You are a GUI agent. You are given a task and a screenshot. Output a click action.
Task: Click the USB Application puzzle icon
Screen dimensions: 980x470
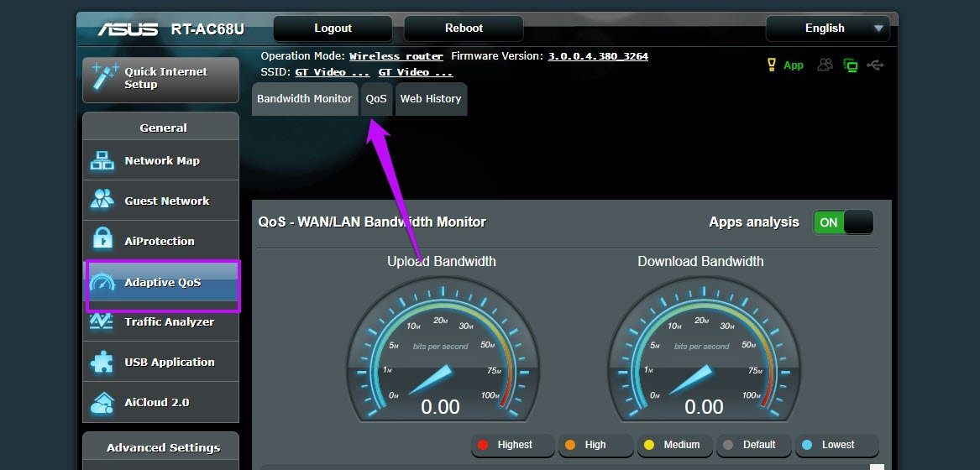coord(102,362)
